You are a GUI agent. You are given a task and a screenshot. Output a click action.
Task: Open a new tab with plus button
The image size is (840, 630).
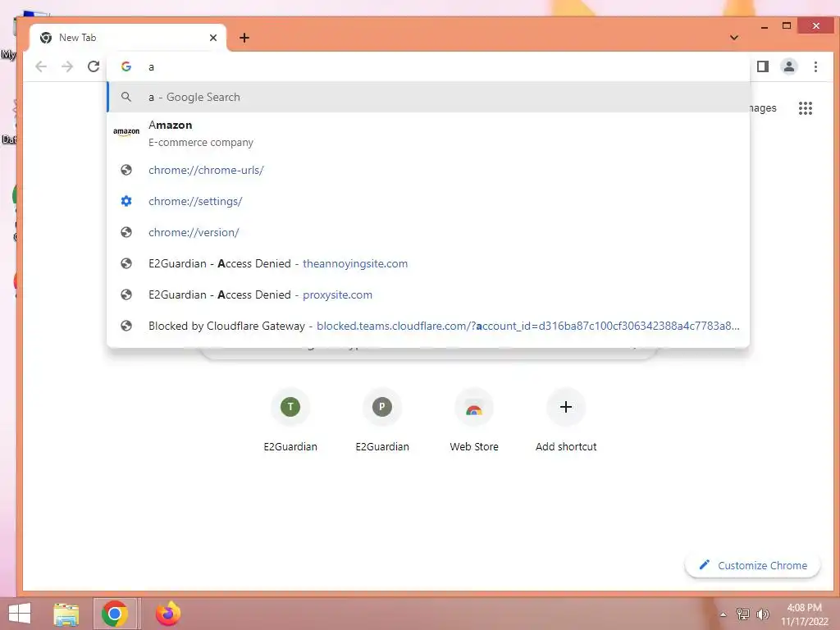point(244,38)
